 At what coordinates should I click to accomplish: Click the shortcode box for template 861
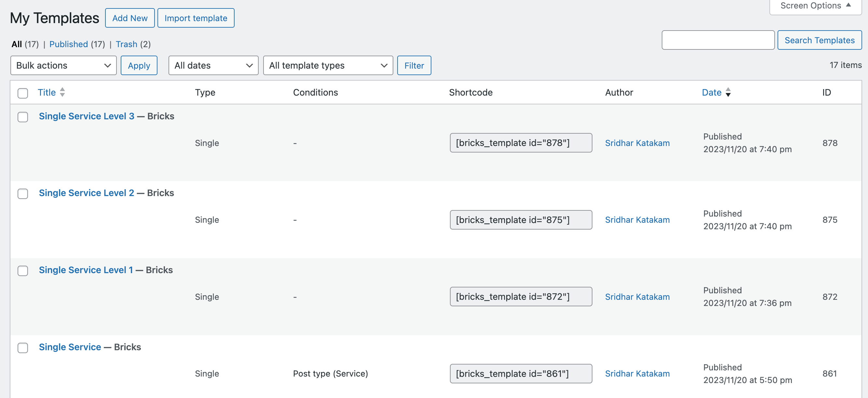pos(521,373)
